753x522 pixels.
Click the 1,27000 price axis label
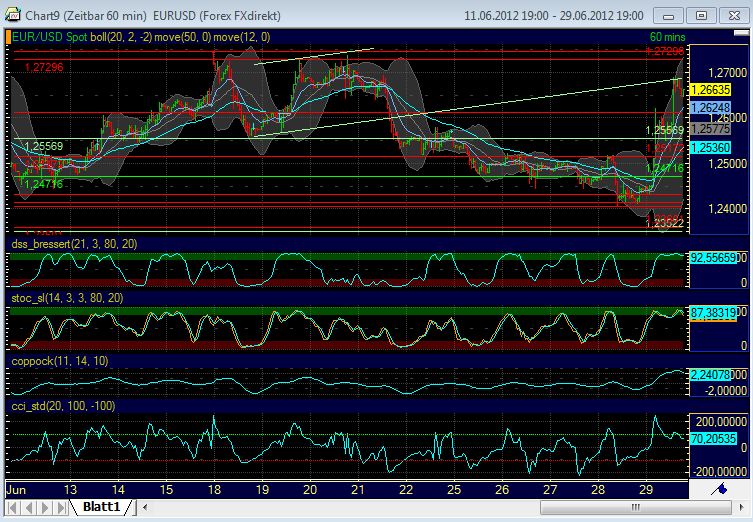point(728,73)
